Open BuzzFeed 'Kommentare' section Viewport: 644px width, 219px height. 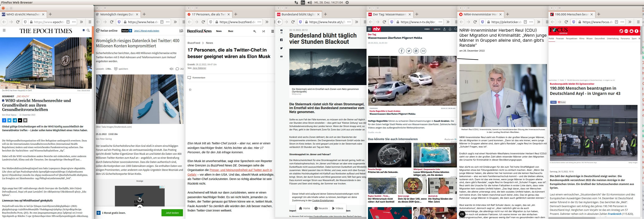197,78
